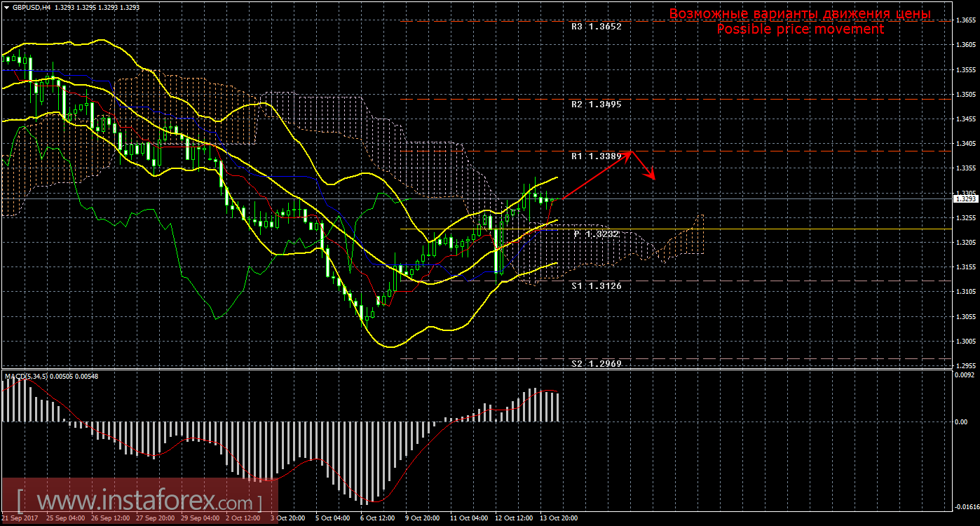This screenshot has width=980, height=526.
Task: Click the GBPUSD,H4 chart title text
Action: pyautogui.click(x=32, y=8)
